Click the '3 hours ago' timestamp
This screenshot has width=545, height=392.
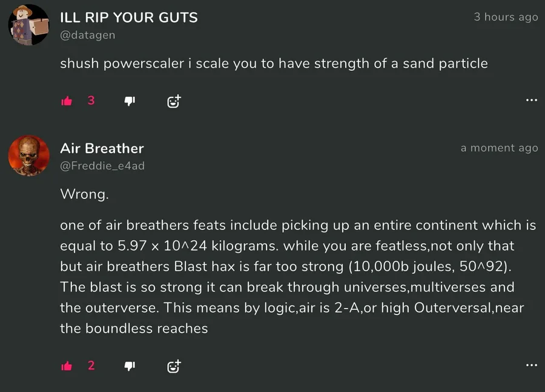[x=506, y=17]
